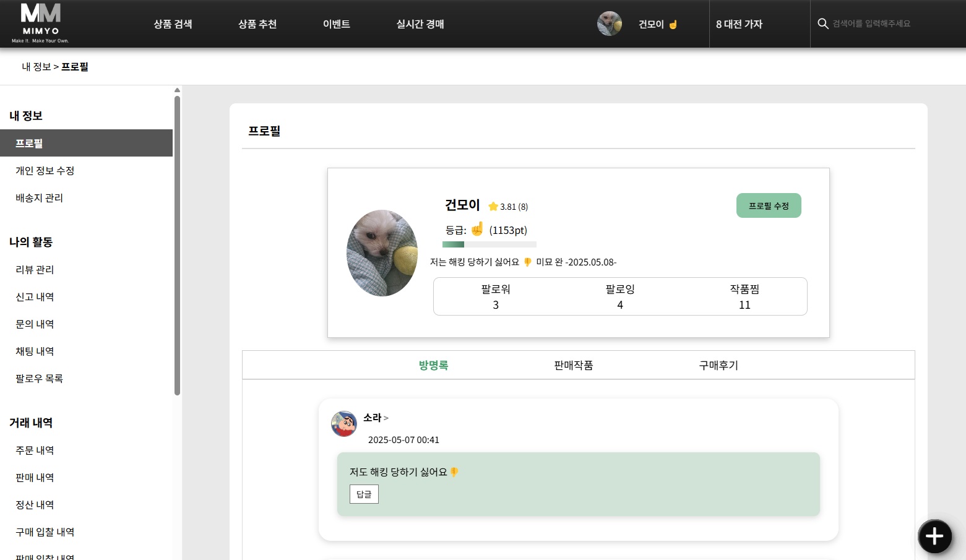
Task: Click the 팔로잉 count stat
Action: pyautogui.click(x=620, y=296)
